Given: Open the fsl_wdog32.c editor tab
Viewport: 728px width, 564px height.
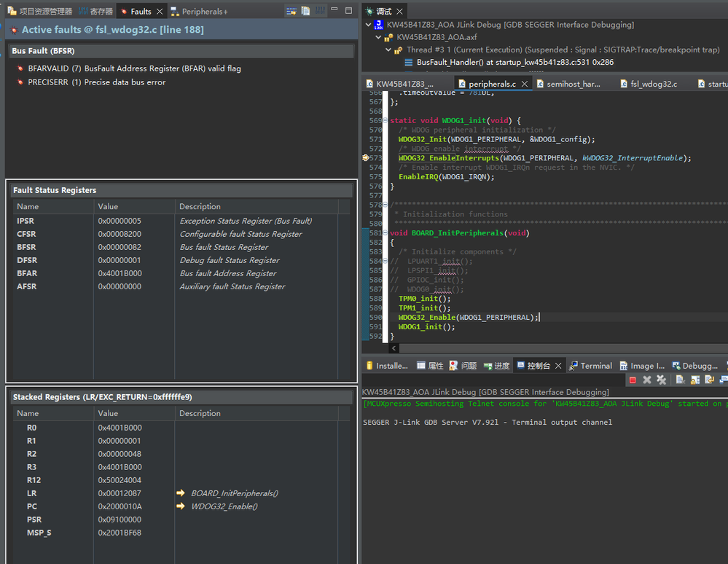Looking at the screenshot, I should point(653,84).
